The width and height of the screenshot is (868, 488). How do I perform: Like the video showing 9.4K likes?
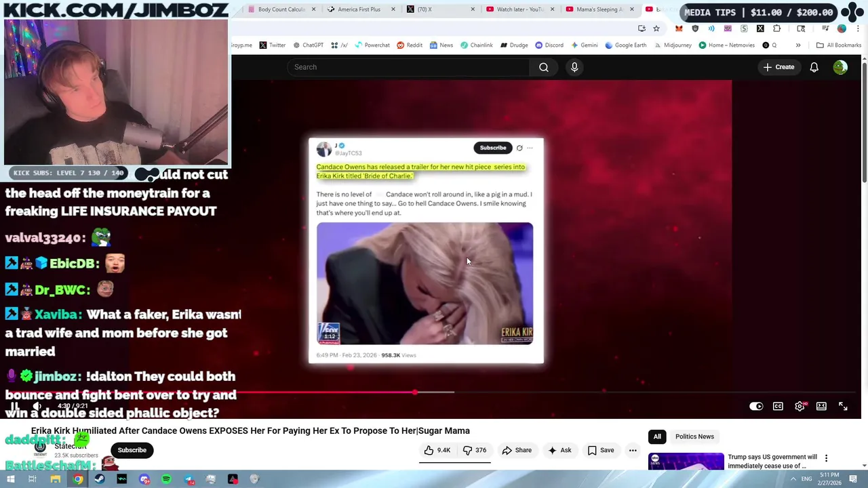click(437, 450)
